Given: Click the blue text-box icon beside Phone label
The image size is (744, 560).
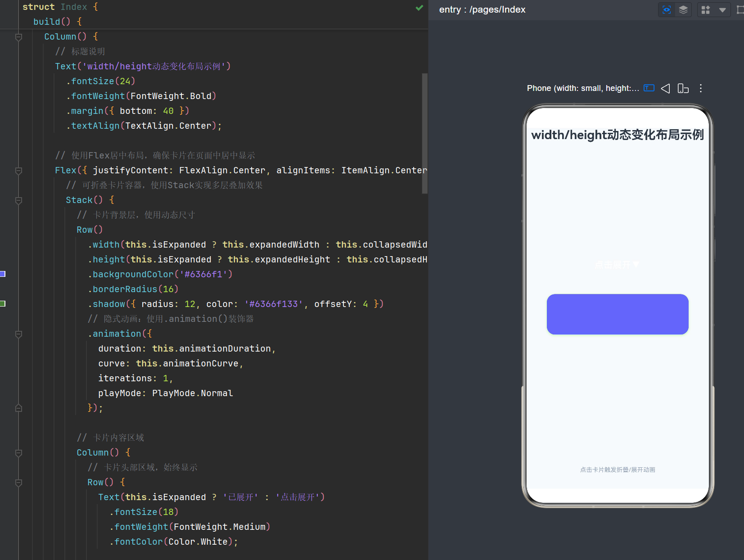Looking at the screenshot, I should (x=649, y=88).
